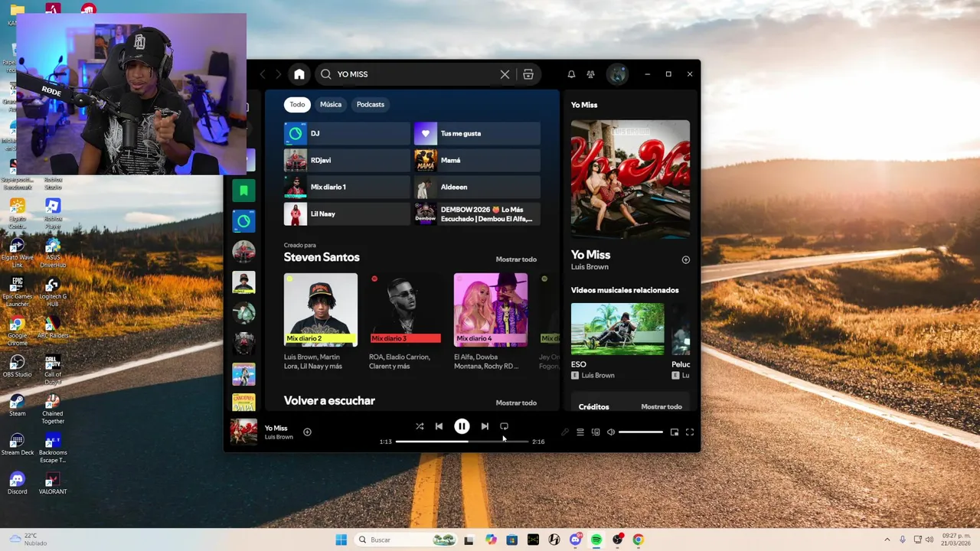The width and height of the screenshot is (980, 551).
Task: Open the Luis Brown link under the Yo Miss title
Action: pos(590,267)
